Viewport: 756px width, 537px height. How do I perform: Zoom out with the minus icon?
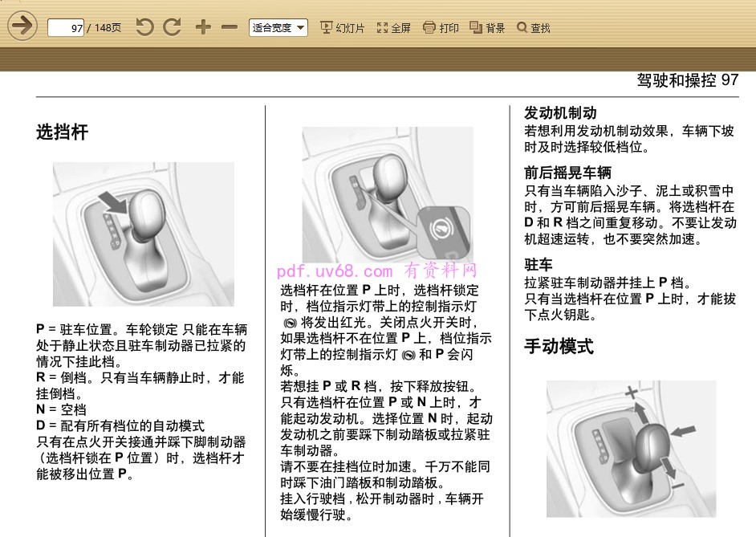coord(230,27)
